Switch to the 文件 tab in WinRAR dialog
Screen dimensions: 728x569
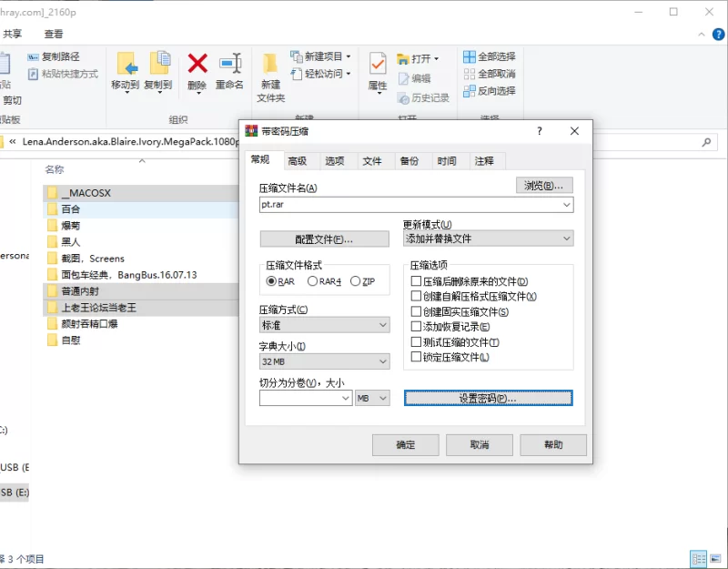click(372, 161)
